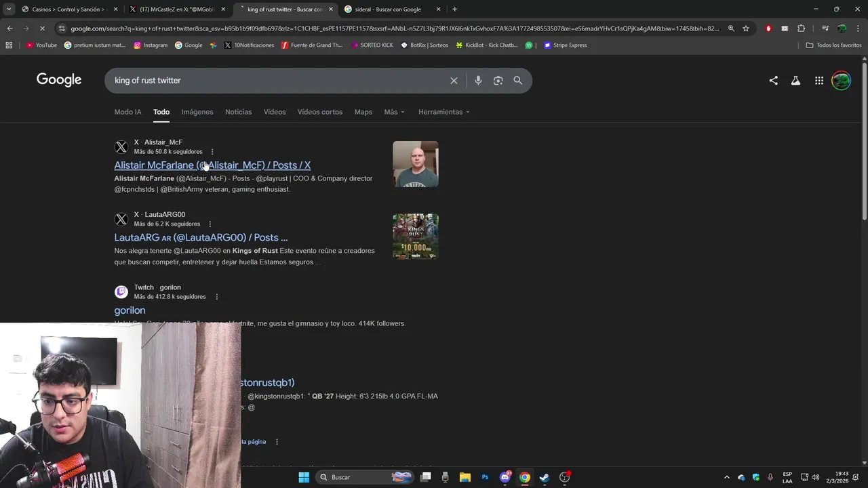This screenshot has height=488, width=868.
Task: Open the 10Notificaciones bookmark
Action: 249,45
